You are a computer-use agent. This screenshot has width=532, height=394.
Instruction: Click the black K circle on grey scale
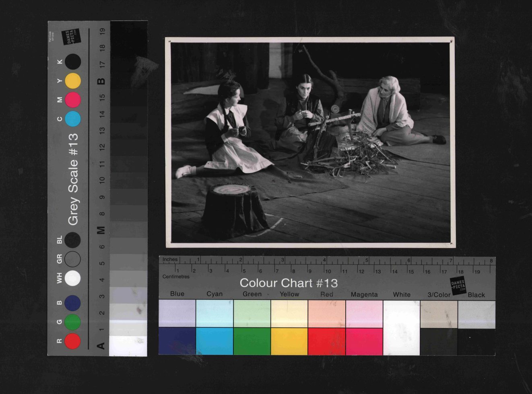pos(73,62)
